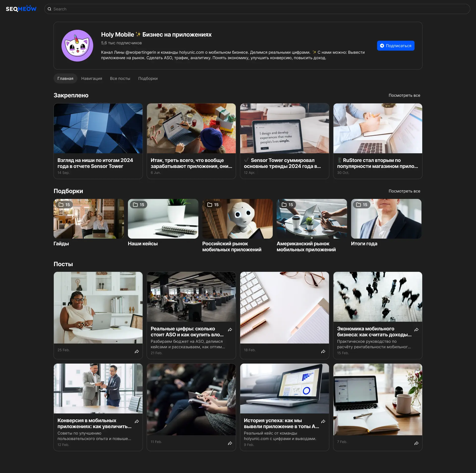Share the mobile business economics post

tap(416, 330)
